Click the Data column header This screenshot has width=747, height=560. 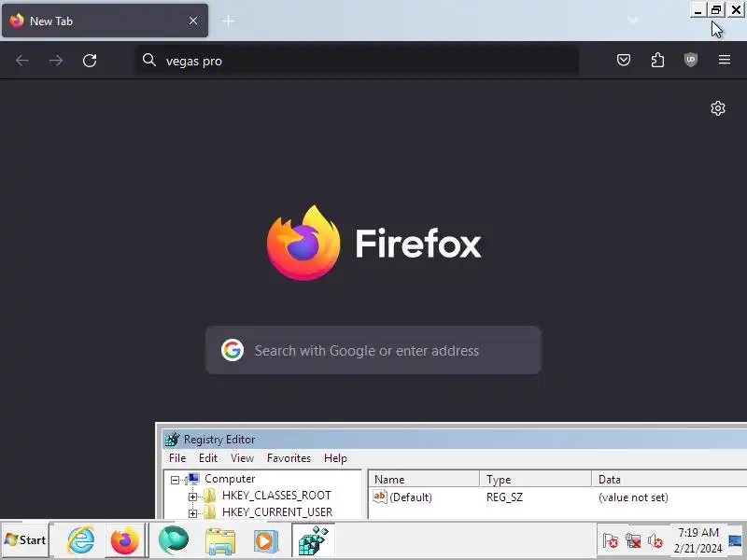(669, 479)
